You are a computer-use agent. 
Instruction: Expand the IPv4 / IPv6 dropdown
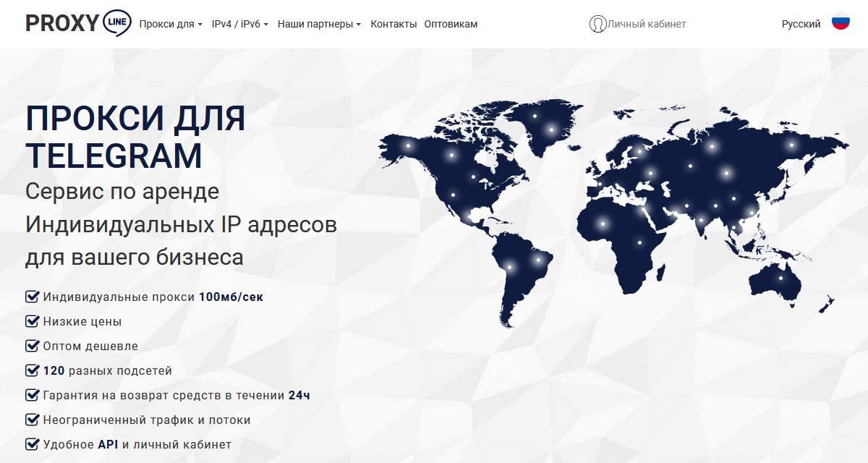[x=240, y=24]
